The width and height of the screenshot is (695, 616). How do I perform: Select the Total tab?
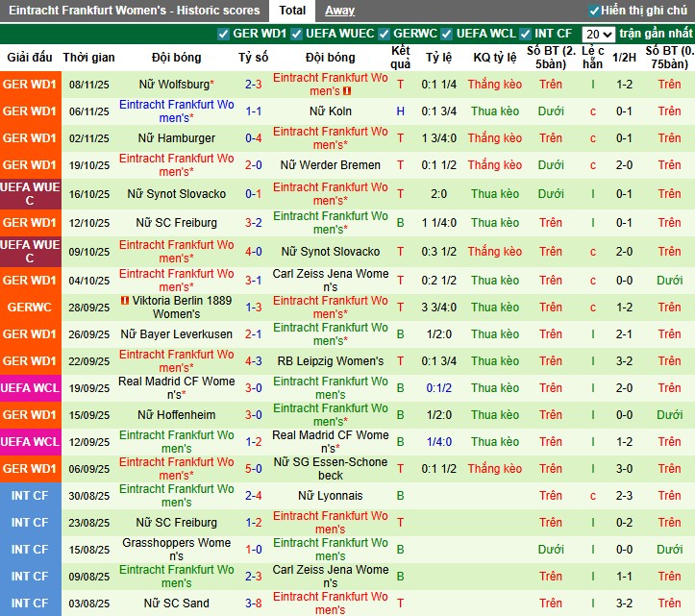pyautogui.click(x=292, y=11)
